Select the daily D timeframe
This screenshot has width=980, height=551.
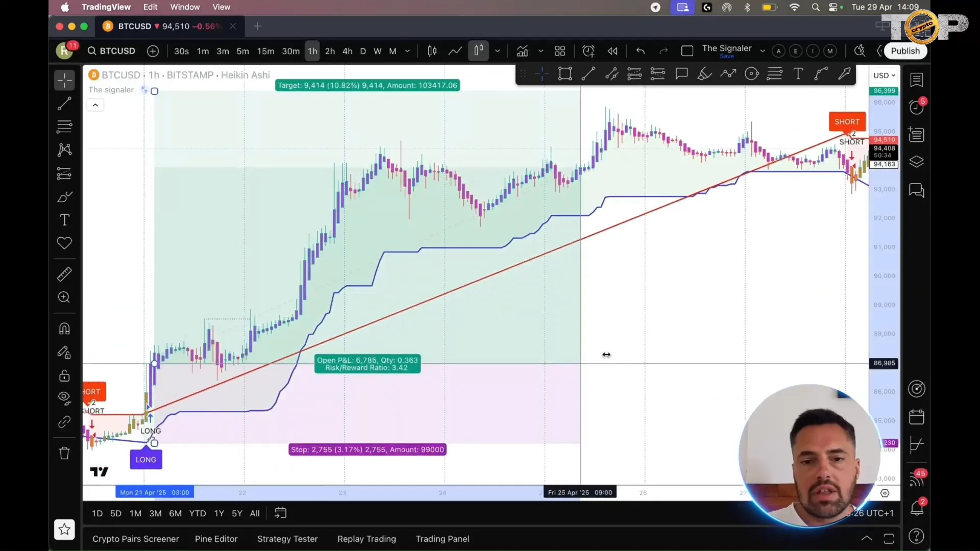363,51
